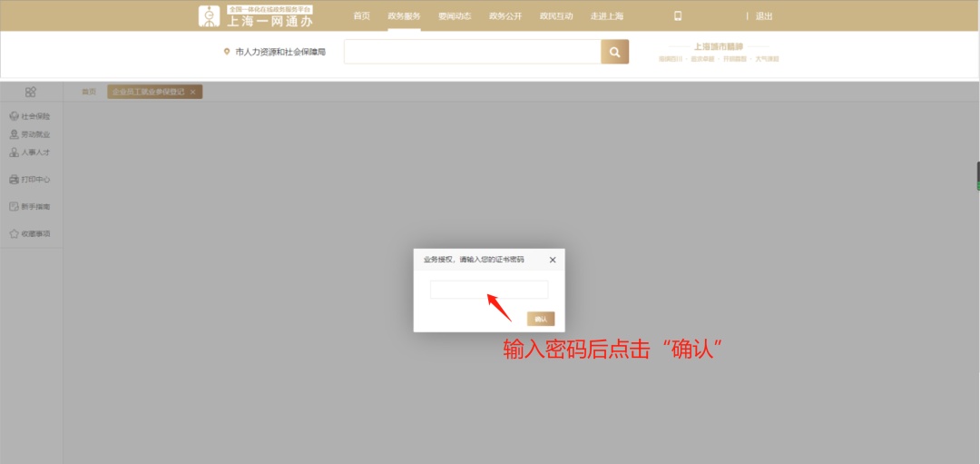Image resolution: width=980 pixels, height=464 pixels.
Task: Close the certificate password dialog
Action: click(x=553, y=260)
